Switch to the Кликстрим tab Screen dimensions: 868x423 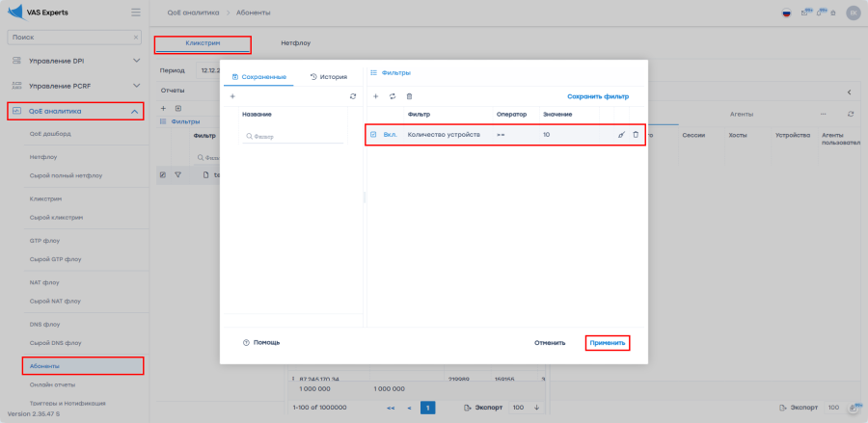[203, 43]
